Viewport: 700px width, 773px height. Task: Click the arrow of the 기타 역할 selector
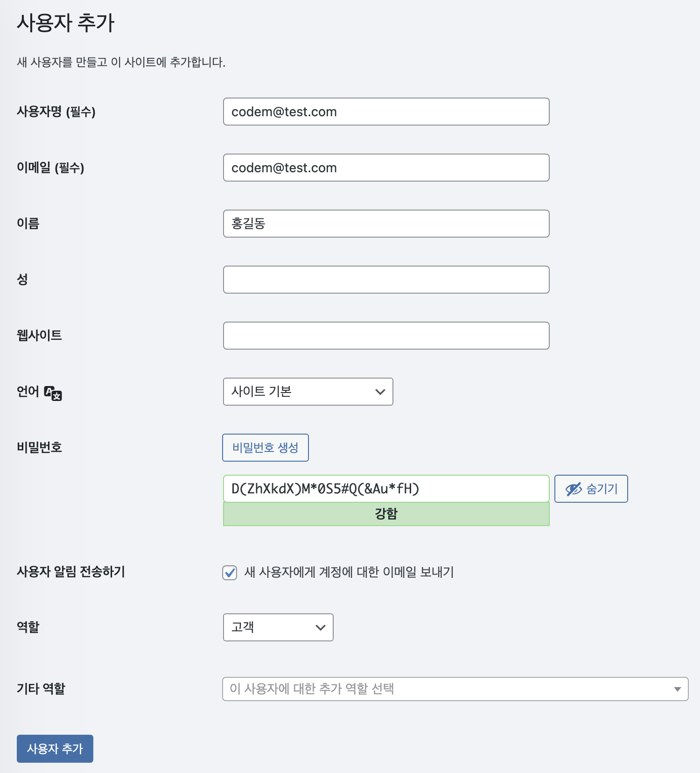[678, 689]
